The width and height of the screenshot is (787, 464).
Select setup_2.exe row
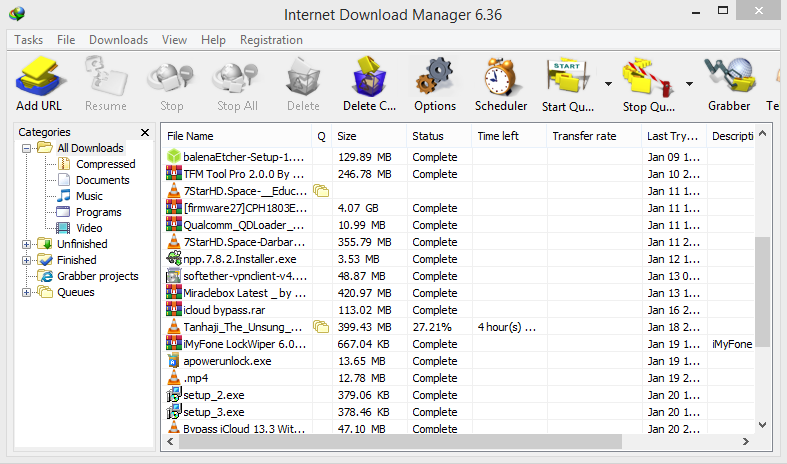click(x=458, y=395)
